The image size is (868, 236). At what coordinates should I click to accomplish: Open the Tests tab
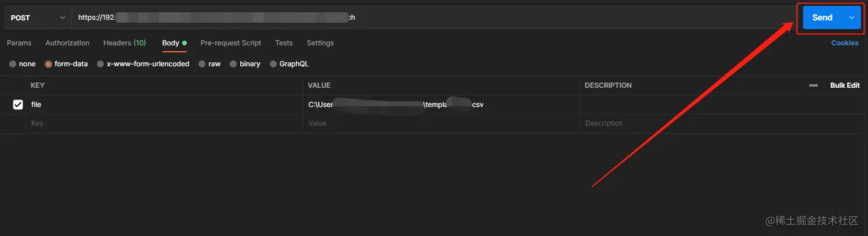click(x=284, y=43)
